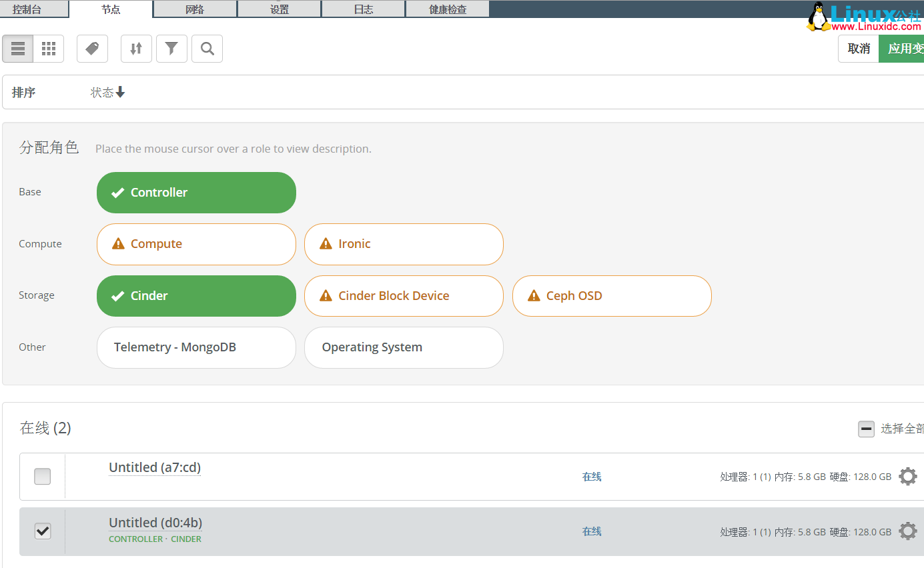Select the Operating System role
The height and width of the screenshot is (568, 924).
tap(404, 347)
